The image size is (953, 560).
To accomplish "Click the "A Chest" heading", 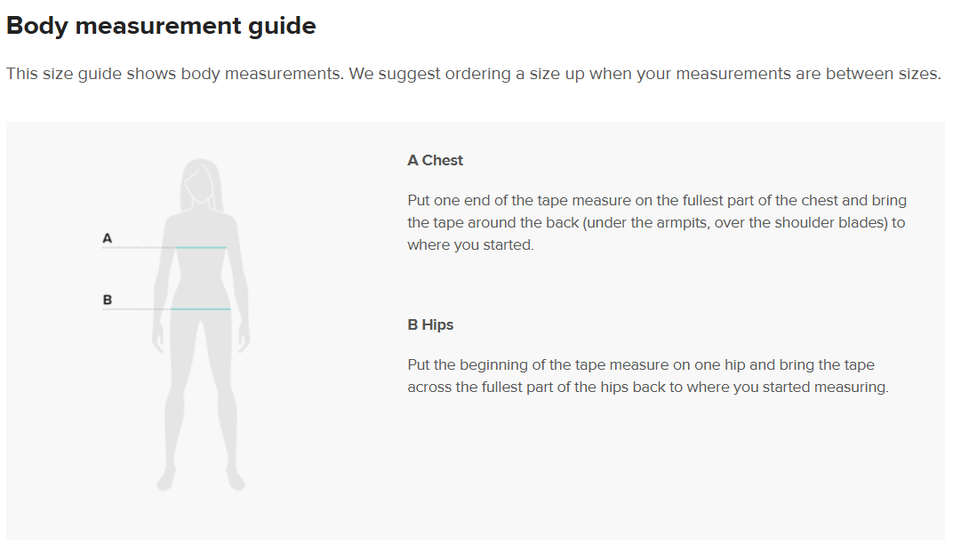I will point(436,161).
